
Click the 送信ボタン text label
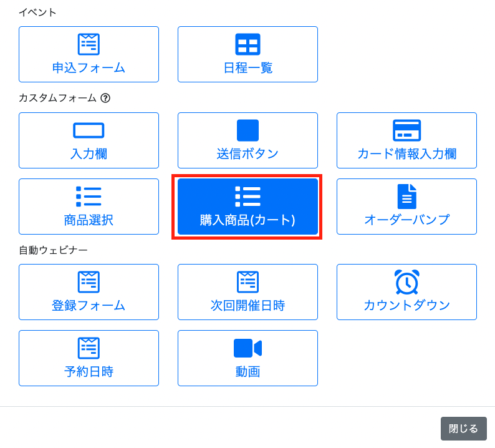pos(247,154)
